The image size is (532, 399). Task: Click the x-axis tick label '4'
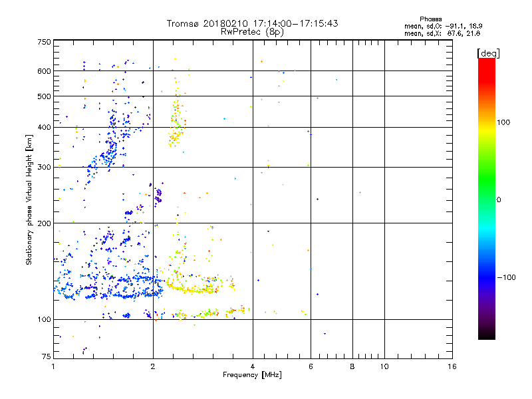(253, 366)
